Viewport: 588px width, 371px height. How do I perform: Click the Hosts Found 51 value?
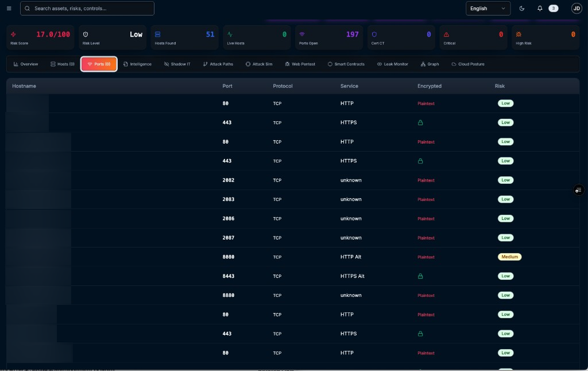(210, 34)
